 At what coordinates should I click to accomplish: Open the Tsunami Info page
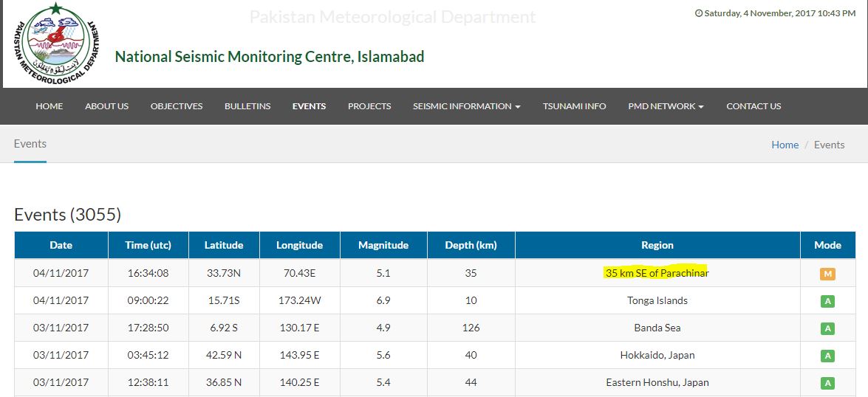tap(574, 106)
